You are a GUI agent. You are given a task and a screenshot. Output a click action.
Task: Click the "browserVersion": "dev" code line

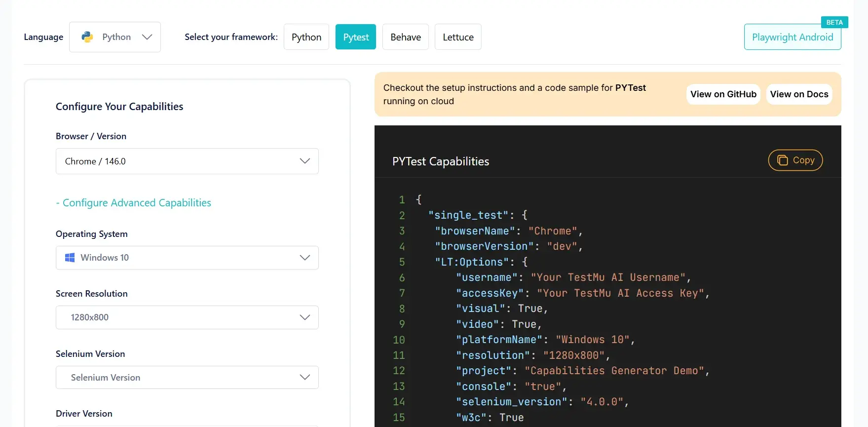pos(509,246)
